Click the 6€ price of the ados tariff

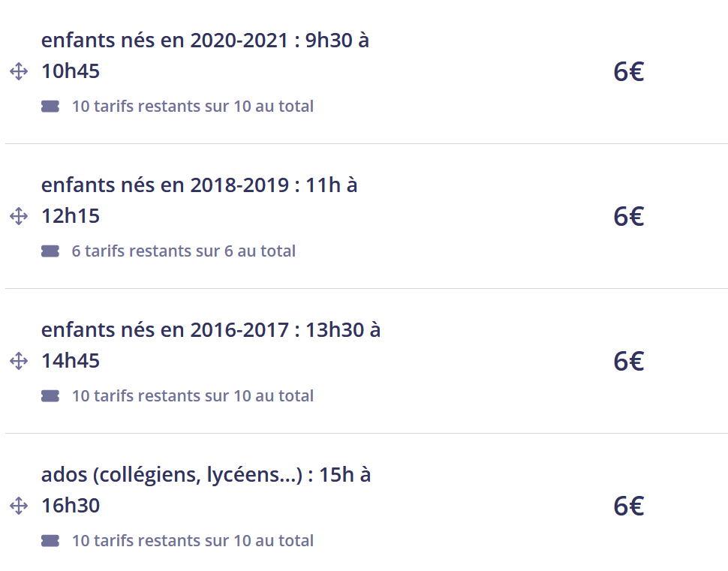click(x=628, y=506)
